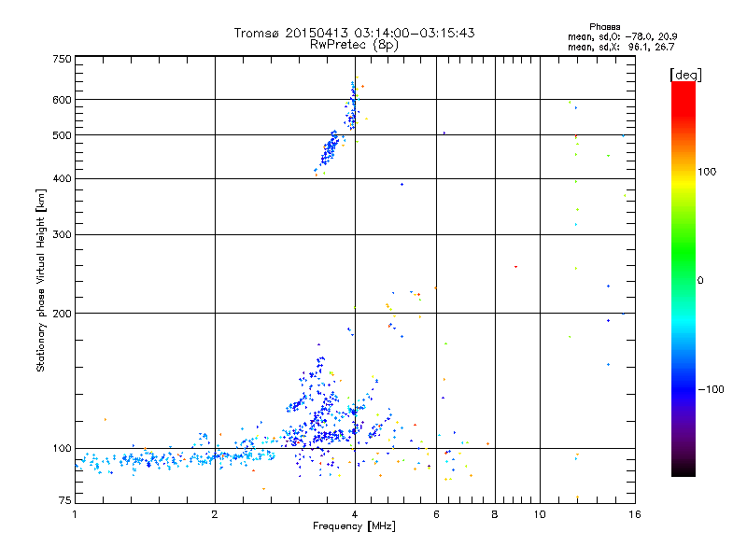
Task: Click the x-axis tick label '6'
Action: pos(436,514)
